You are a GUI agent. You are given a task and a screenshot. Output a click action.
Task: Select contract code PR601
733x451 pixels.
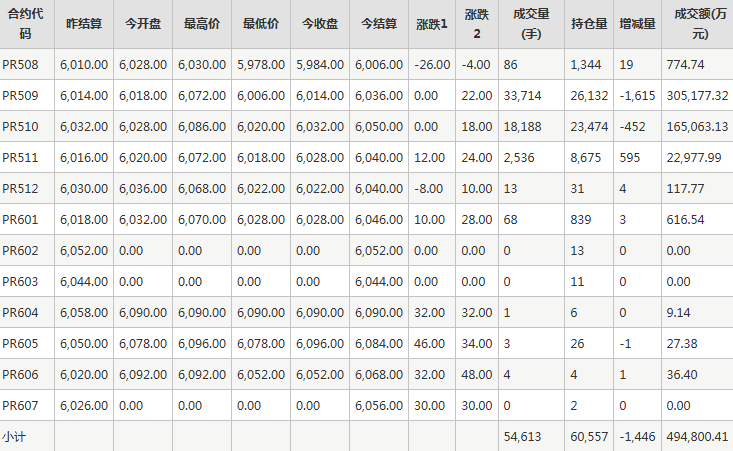[x=20, y=220]
